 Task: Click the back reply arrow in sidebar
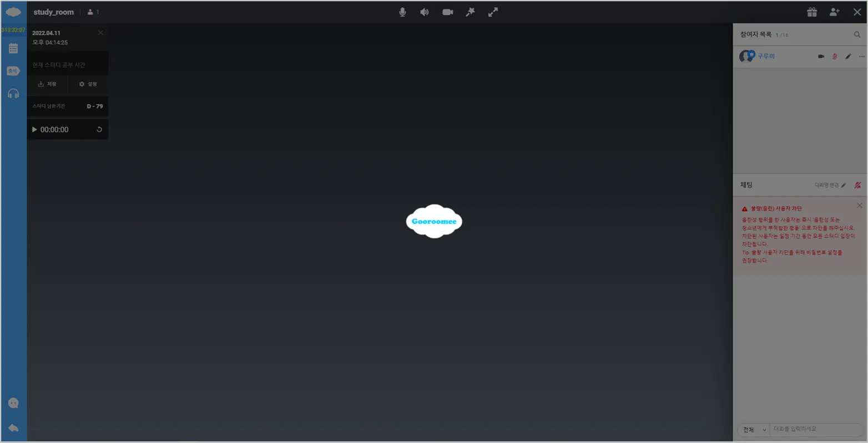[13, 427]
